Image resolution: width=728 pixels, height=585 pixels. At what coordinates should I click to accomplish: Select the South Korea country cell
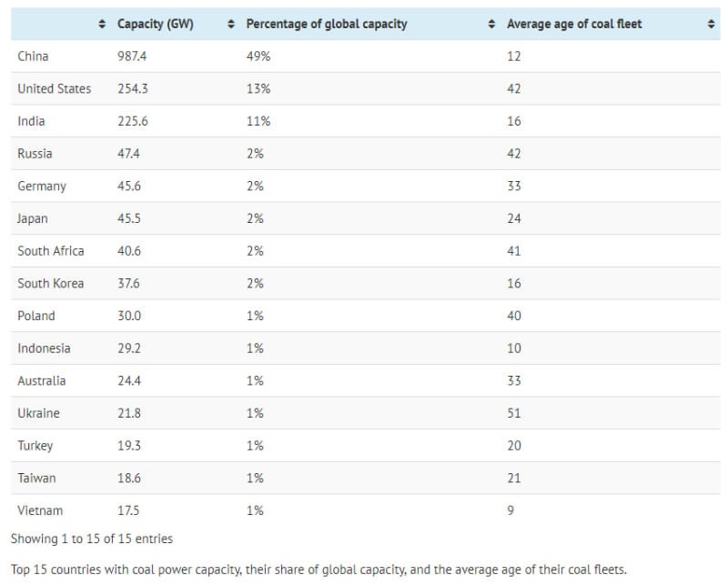coord(51,284)
